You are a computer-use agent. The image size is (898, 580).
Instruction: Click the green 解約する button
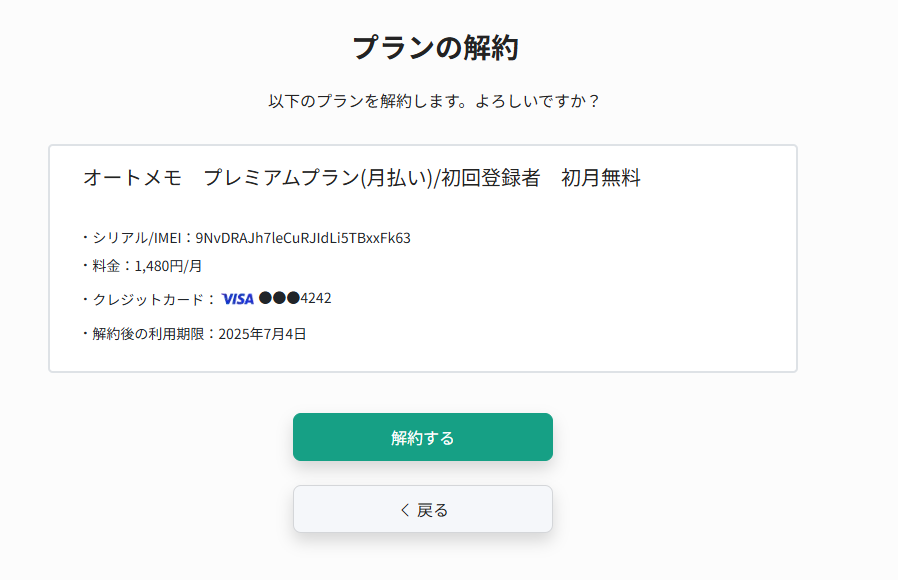point(423,437)
